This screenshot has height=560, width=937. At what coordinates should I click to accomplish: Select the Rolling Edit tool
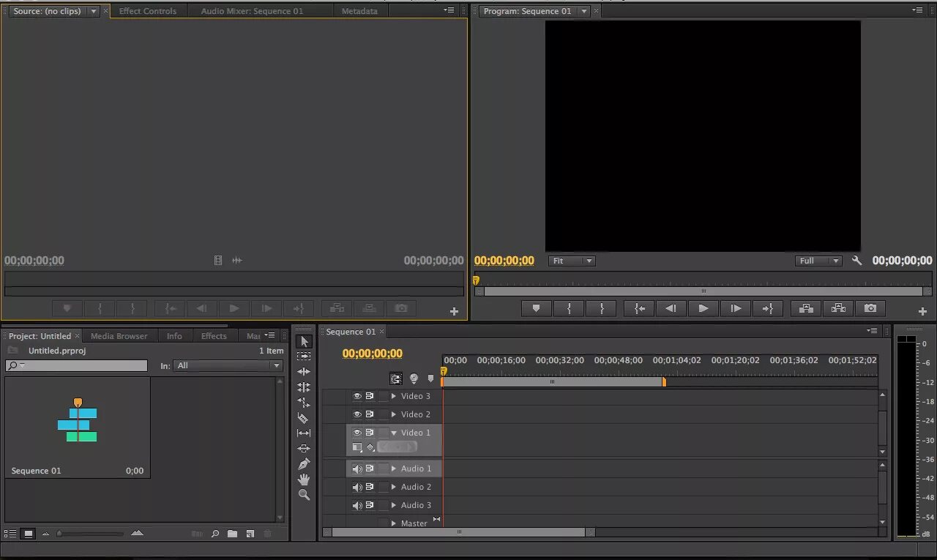[304, 387]
